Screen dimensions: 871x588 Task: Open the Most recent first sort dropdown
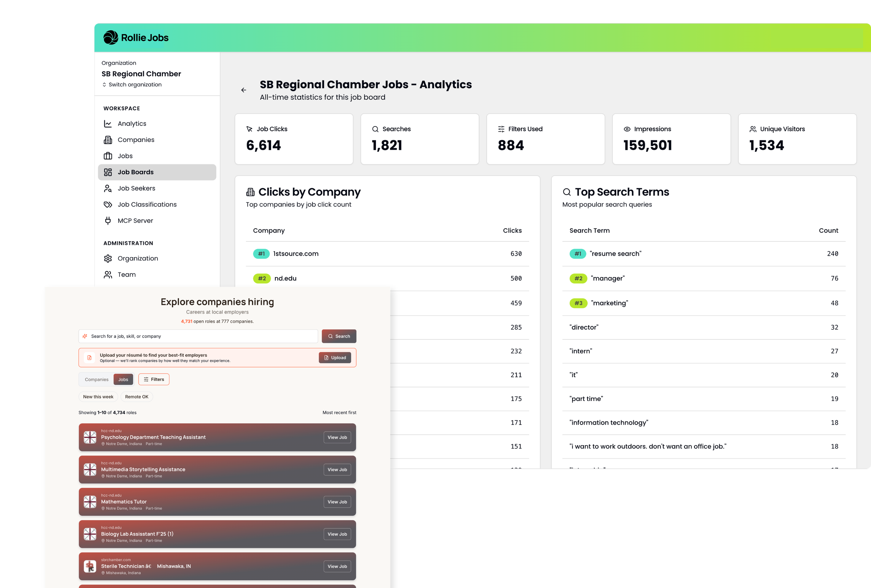click(340, 413)
